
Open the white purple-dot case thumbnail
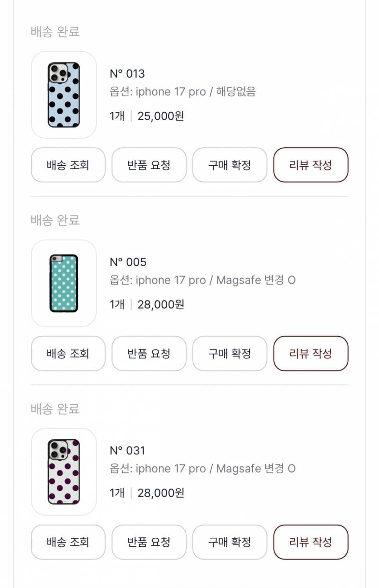click(63, 472)
